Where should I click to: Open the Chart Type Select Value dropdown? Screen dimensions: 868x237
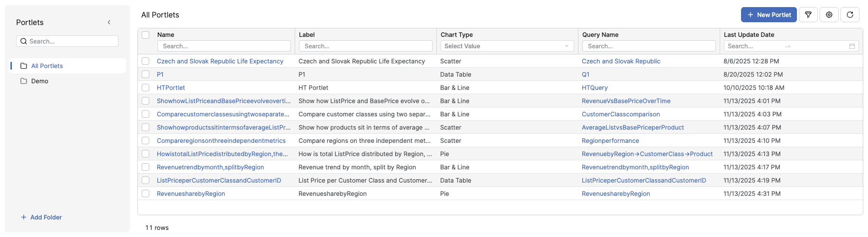coord(506,46)
